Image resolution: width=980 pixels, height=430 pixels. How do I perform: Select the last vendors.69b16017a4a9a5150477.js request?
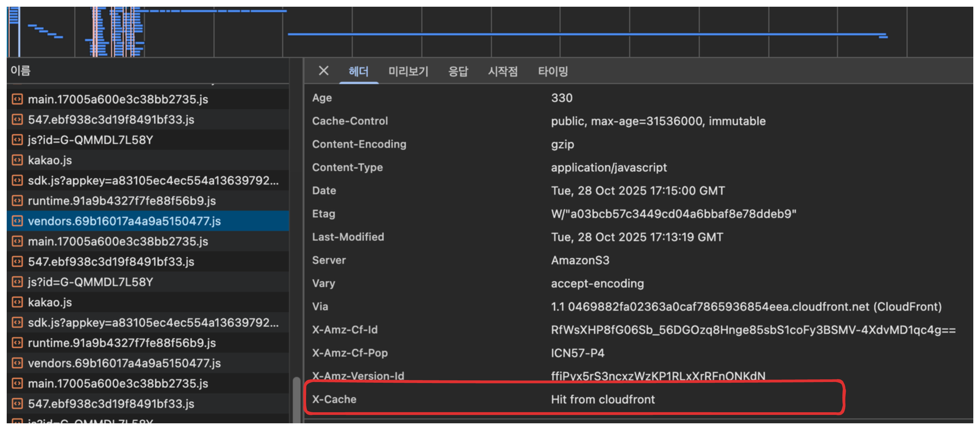tap(124, 363)
